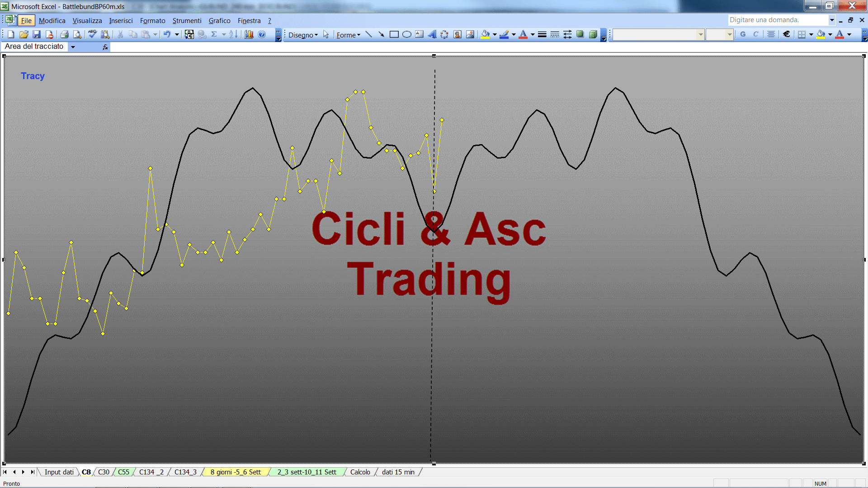Insert WordArt from Drawing toolbar

432,34
